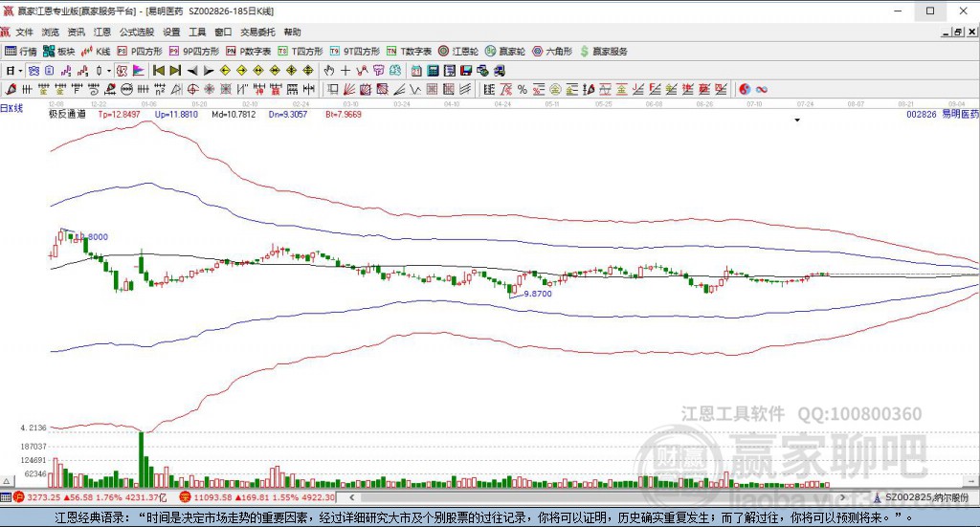
Task: Click the 日K线 chart label
Action: tap(11, 108)
